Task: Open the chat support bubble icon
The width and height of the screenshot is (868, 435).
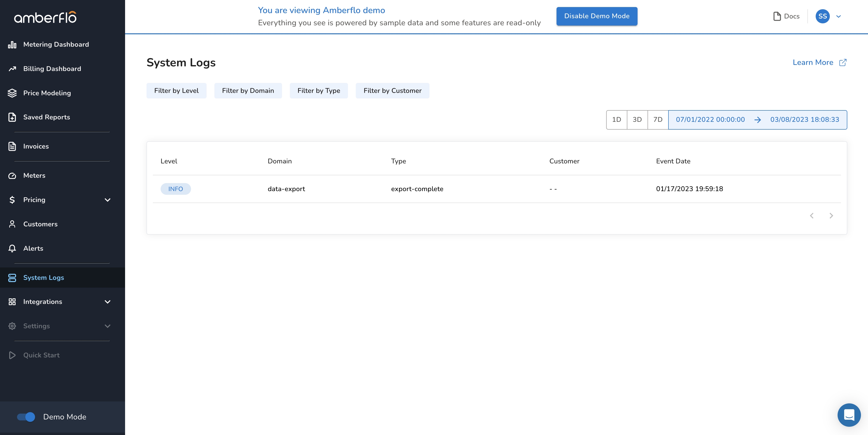Action: point(849,415)
